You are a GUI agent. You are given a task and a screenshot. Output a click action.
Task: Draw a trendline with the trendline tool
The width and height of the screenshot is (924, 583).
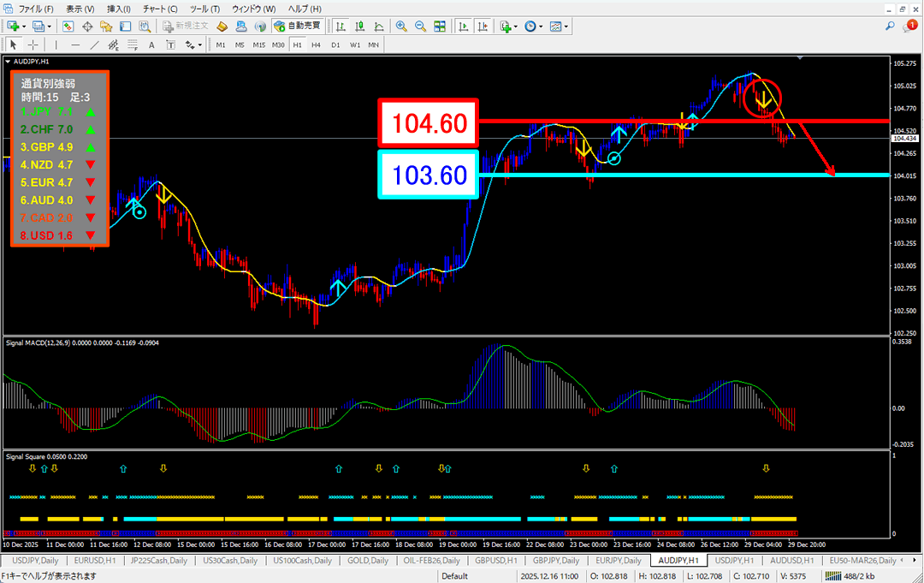tap(95, 45)
